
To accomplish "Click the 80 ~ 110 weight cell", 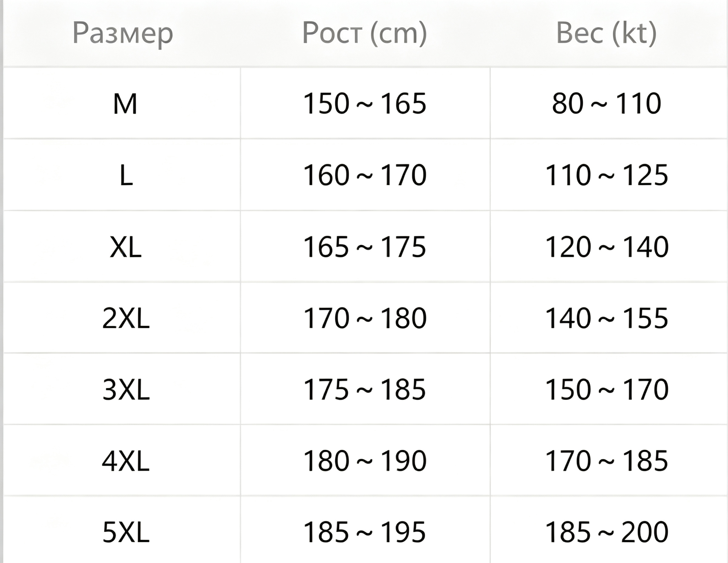I will (x=609, y=103).
